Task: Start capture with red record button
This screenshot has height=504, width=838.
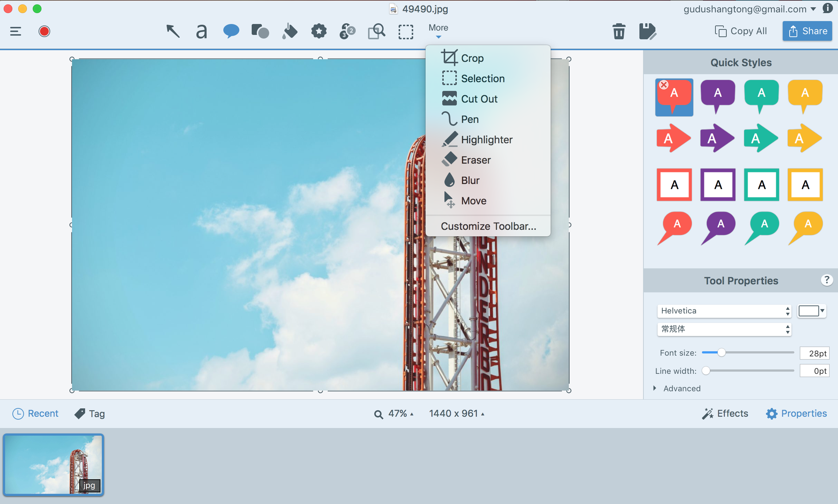Action: tap(44, 32)
